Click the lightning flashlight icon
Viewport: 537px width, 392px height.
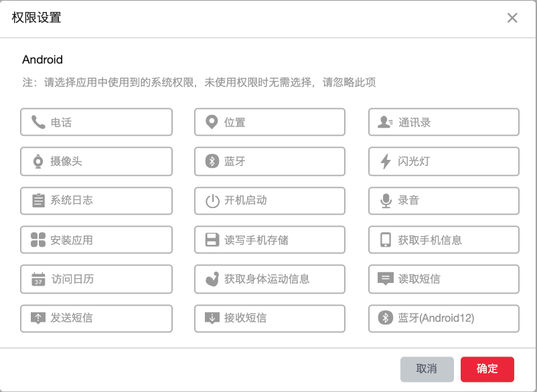coord(385,161)
